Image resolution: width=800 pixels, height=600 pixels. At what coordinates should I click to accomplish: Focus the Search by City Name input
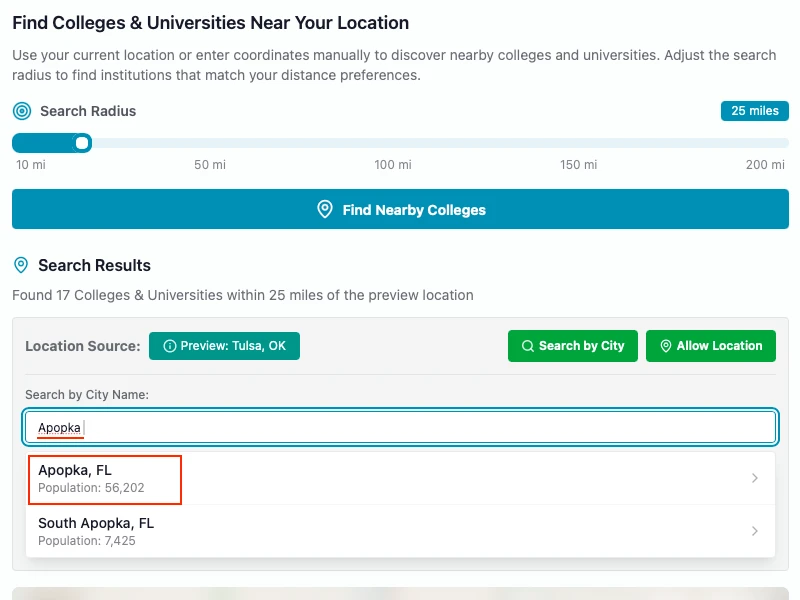[x=400, y=428]
